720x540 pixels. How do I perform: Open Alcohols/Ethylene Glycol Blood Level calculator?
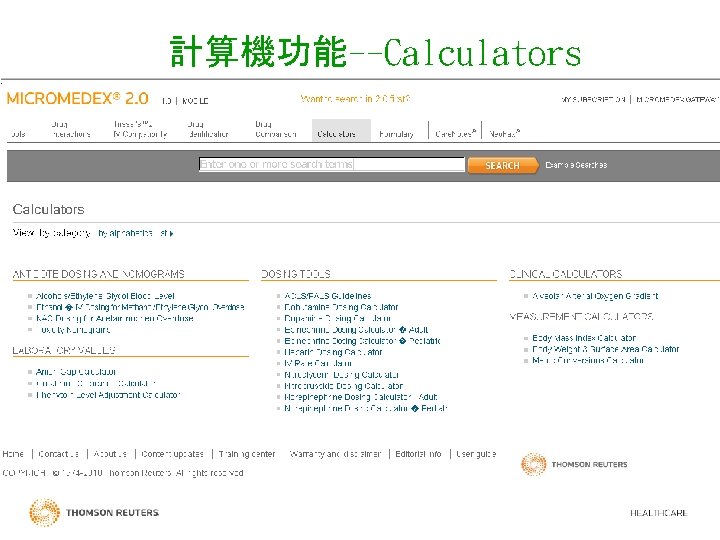point(105,296)
